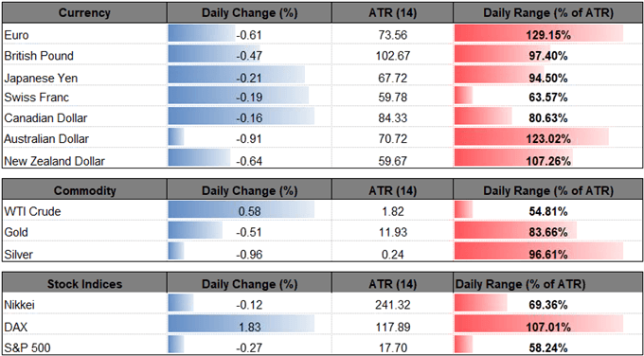Select New Zealand Dollar range 107.26%

click(548, 161)
